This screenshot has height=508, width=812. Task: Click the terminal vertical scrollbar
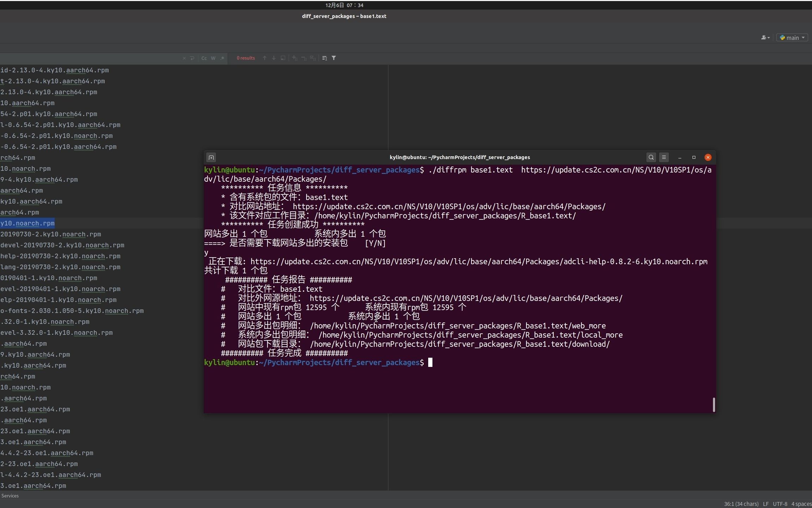[x=714, y=405]
